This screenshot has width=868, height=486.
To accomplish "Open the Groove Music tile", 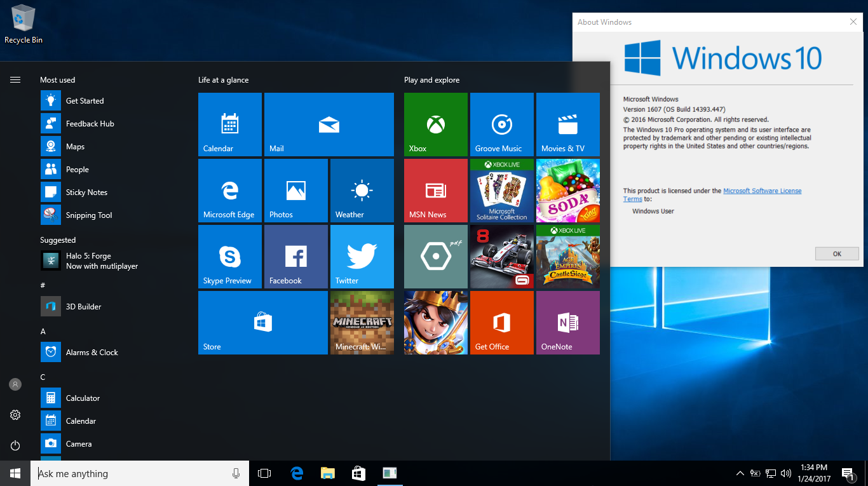I will pos(501,124).
